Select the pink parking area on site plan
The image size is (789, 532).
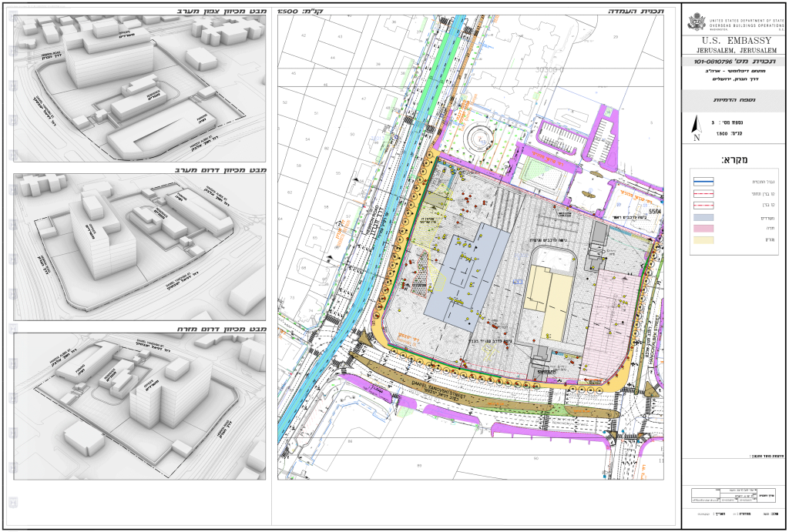613,317
